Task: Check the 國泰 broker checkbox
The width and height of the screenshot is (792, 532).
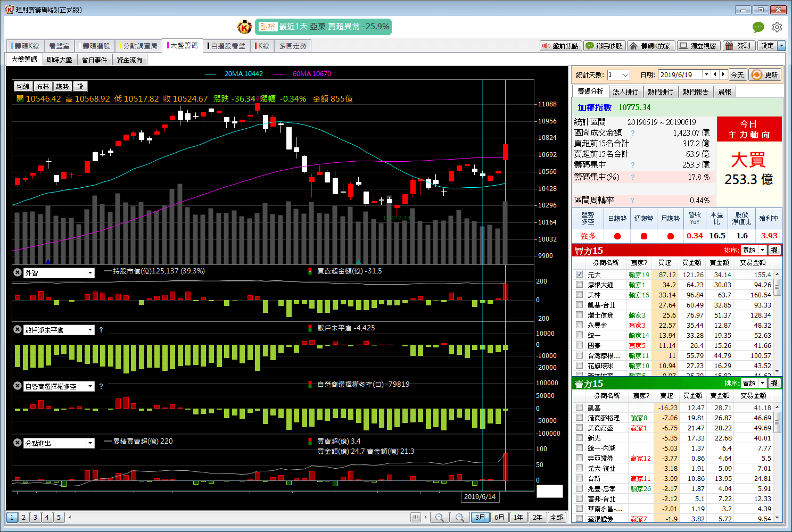Action: point(579,345)
